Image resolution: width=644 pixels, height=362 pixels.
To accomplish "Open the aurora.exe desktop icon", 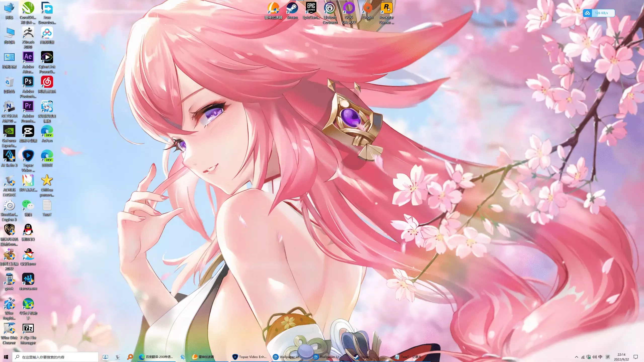I will coord(28,282).
